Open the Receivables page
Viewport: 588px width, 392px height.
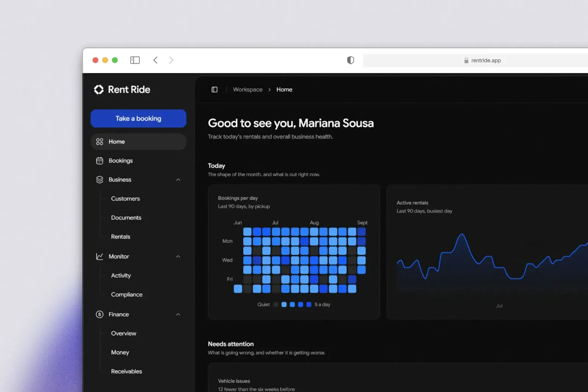click(126, 371)
